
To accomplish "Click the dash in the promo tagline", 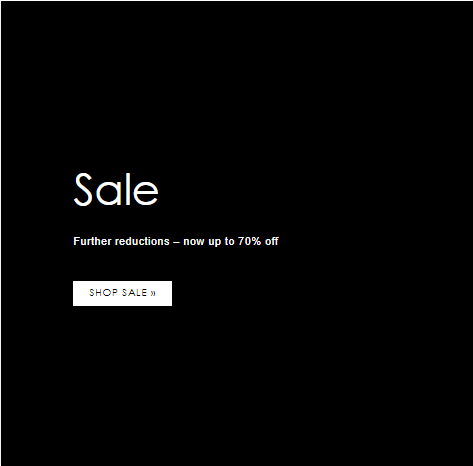I will point(176,242).
